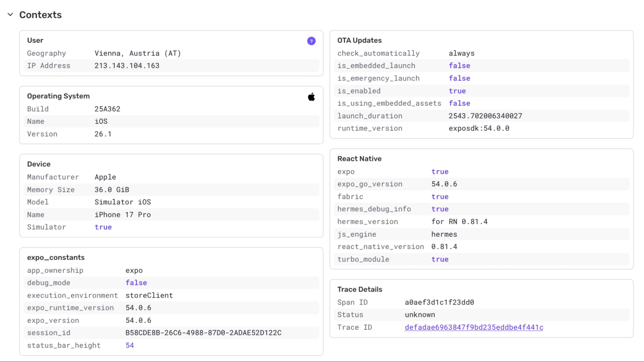Click the Span ID value a0aef3d1c1f23dd0
644x362 pixels.
[439, 302]
